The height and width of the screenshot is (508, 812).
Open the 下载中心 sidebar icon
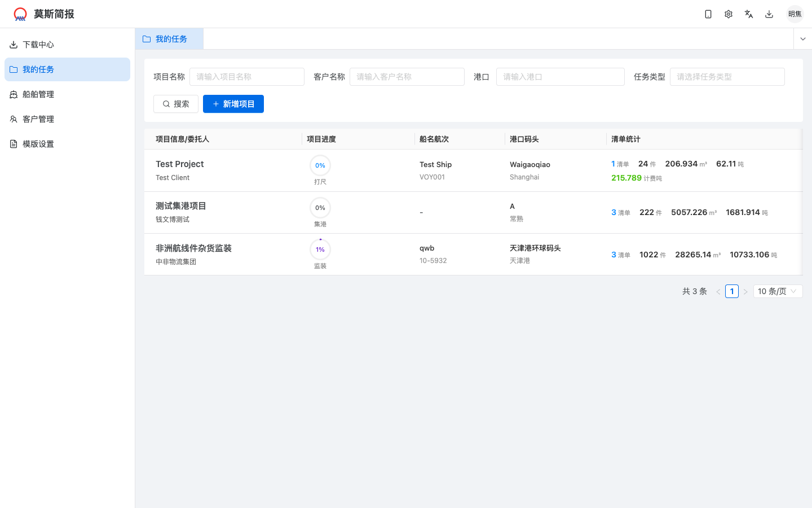click(x=13, y=44)
